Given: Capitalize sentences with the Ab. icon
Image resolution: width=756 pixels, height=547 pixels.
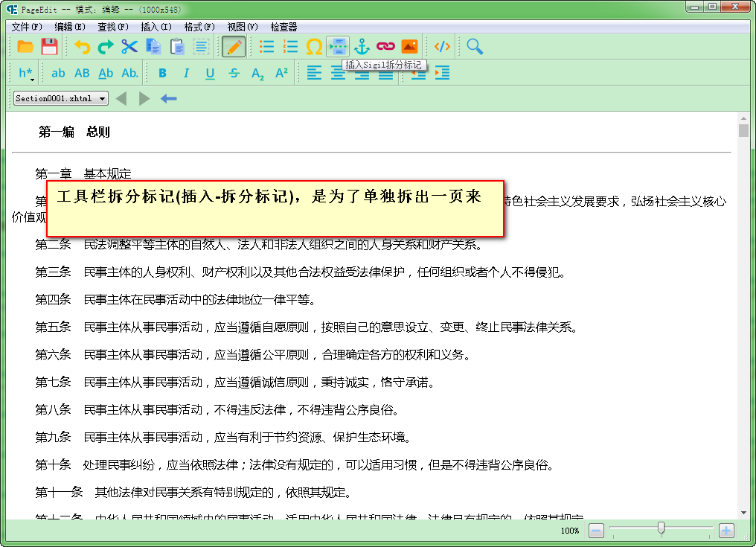Looking at the screenshot, I should click(x=129, y=74).
